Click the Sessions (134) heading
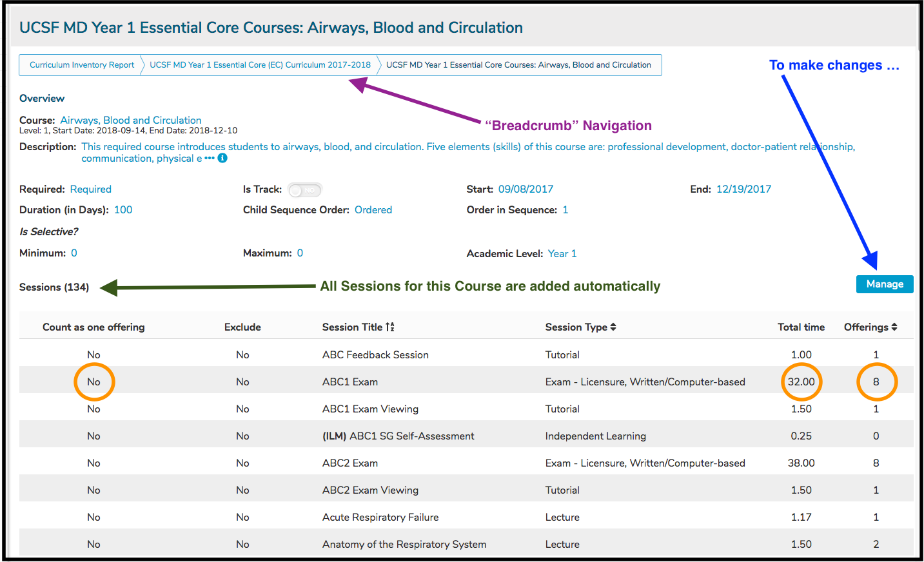 point(54,287)
